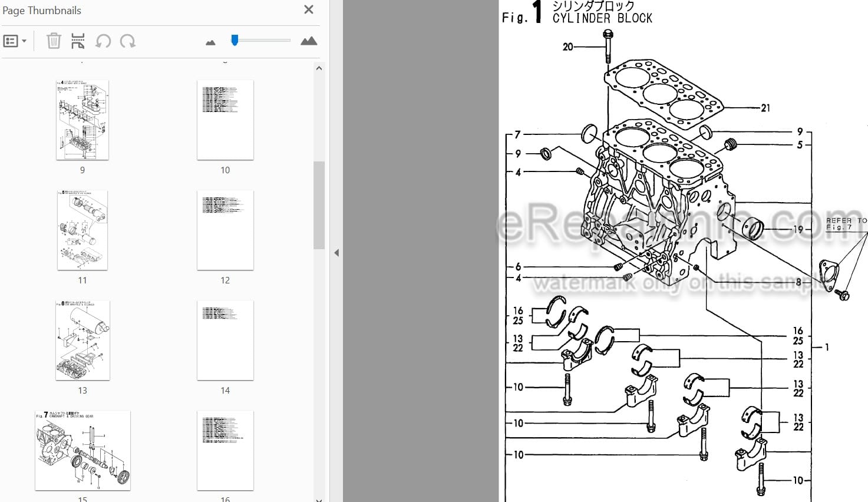The height and width of the screenshot is (502, 868).
Task: Click the thumbnail panel scroll down arrow
Action: [x=319, y=500]
